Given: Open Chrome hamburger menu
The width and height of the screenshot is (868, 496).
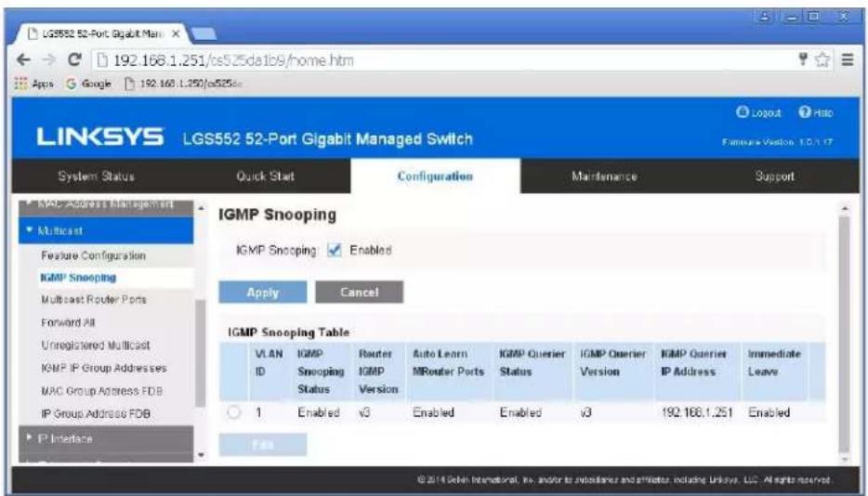Looking at the screenshot, I should coord(848,59).
